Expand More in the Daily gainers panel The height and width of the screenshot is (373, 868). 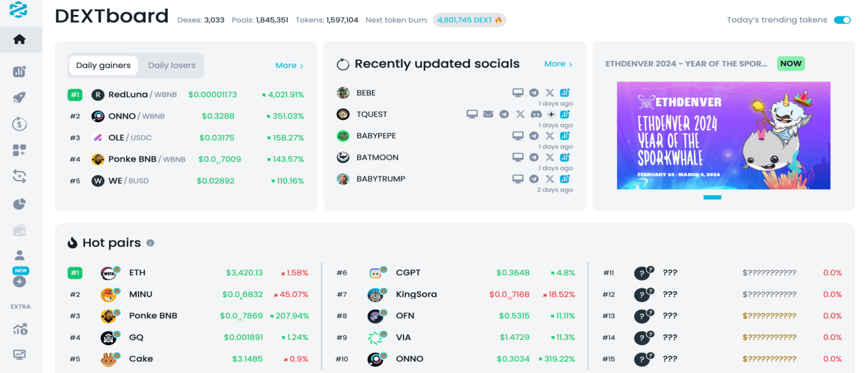289,66
